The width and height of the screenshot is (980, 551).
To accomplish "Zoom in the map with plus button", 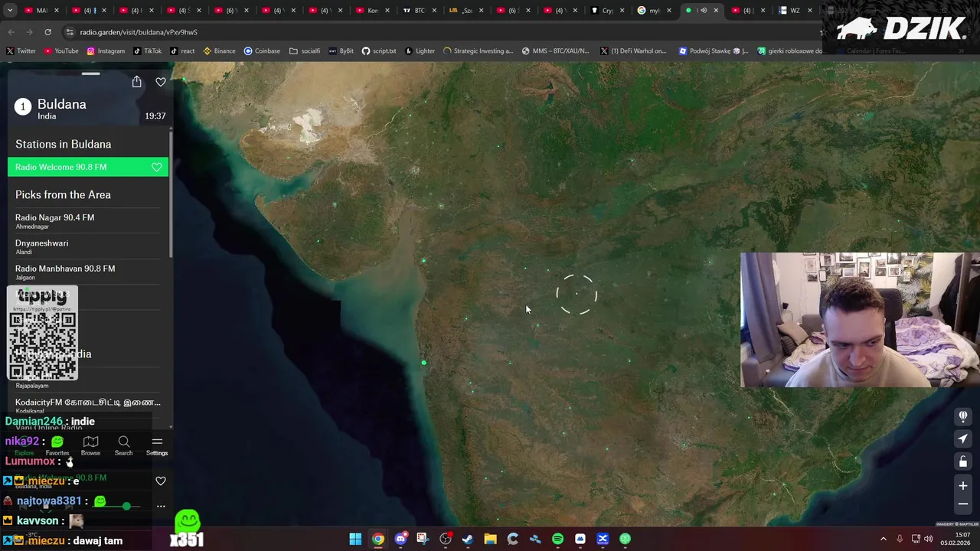I will [x=963, y=485].
